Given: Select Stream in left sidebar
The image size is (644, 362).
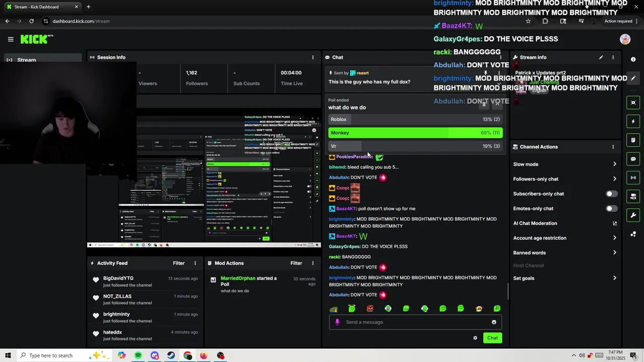Looking at the screenshot, I should [x=42, y=59].
